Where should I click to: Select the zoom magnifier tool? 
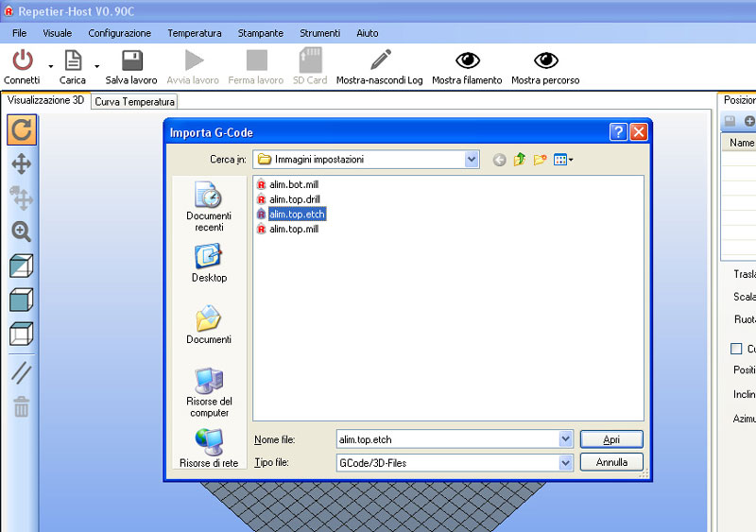click(22, 232)
